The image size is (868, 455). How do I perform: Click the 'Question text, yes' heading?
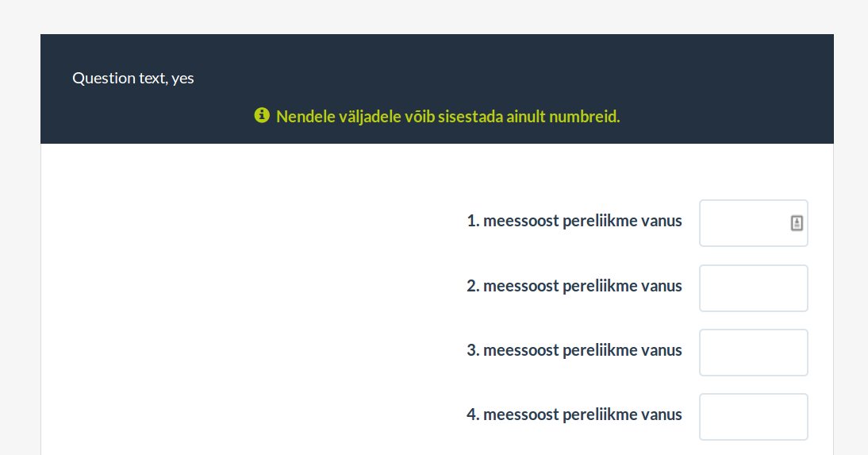[133, 79]
